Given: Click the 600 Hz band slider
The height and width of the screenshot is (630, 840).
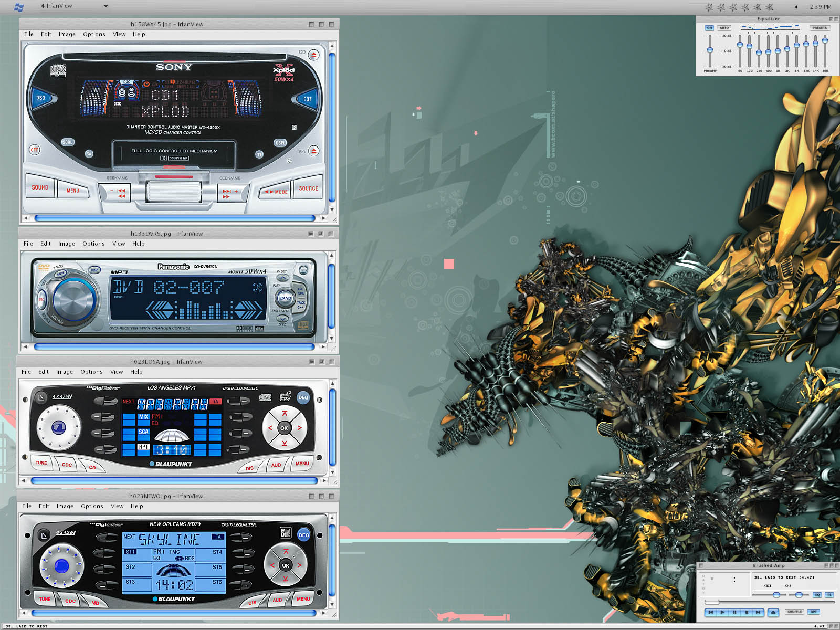Looking at the screenshot, I should tap(768, 51).
